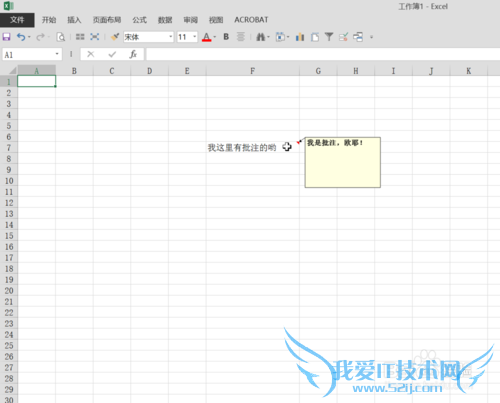Switch to the 插入 Insert tab

pyautogui.click(x=74, y=20)
